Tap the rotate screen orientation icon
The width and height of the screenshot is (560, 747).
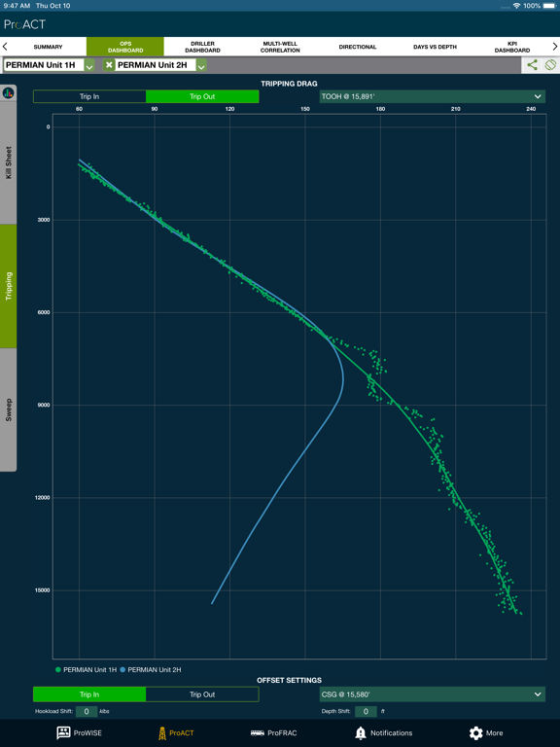tap(550, 65)
